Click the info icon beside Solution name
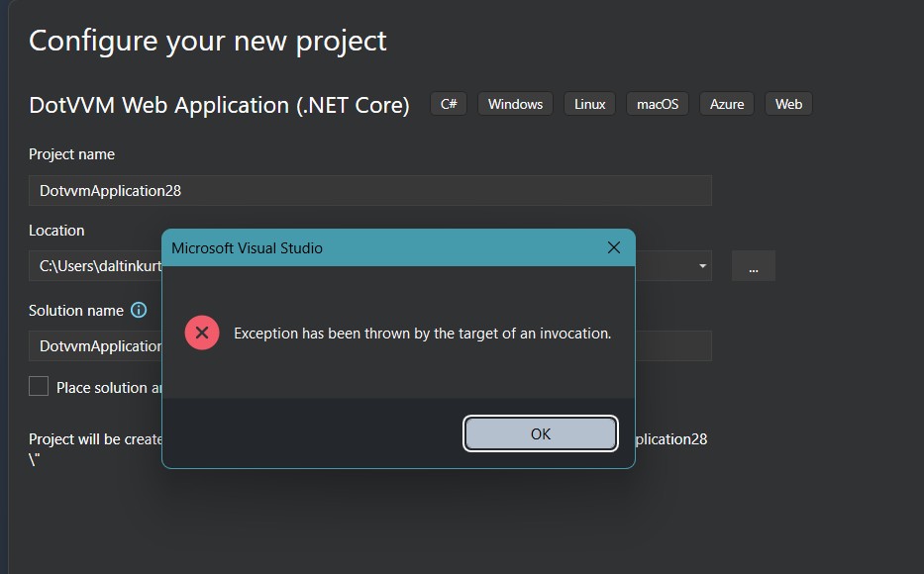This screenshot has width=924, height=574. pos(139,310)
